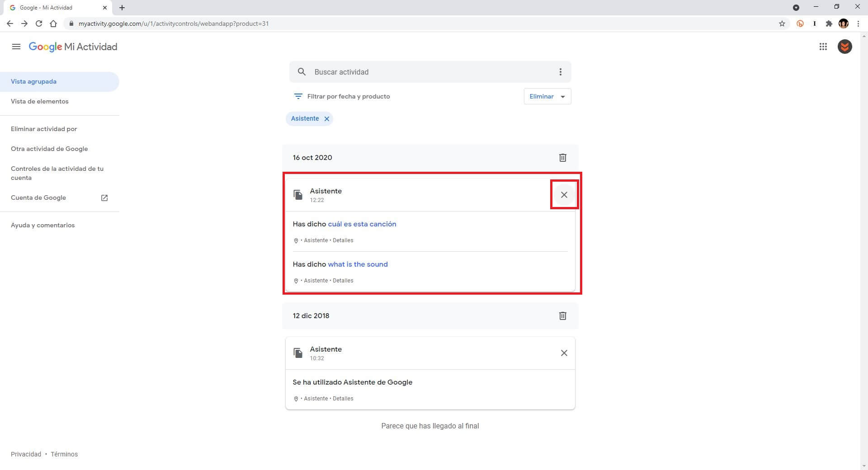Screen dimensions: 868x470
Task: Click the Asistente 10:32 card document icon
Action: point(298,353)
